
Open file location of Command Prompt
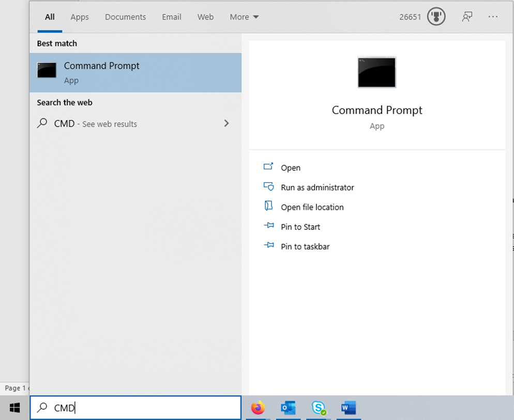click(x=312, y=207)
